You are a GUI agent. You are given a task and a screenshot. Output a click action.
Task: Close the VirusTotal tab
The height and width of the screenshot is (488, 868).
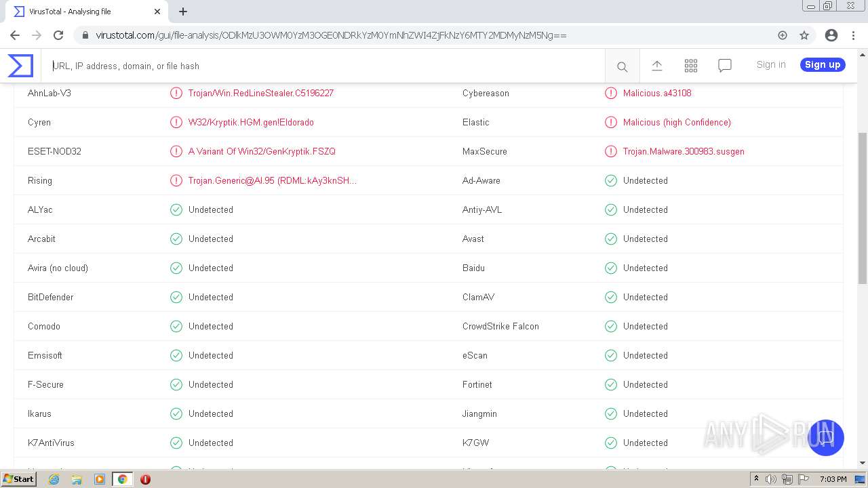click(157, 12)
